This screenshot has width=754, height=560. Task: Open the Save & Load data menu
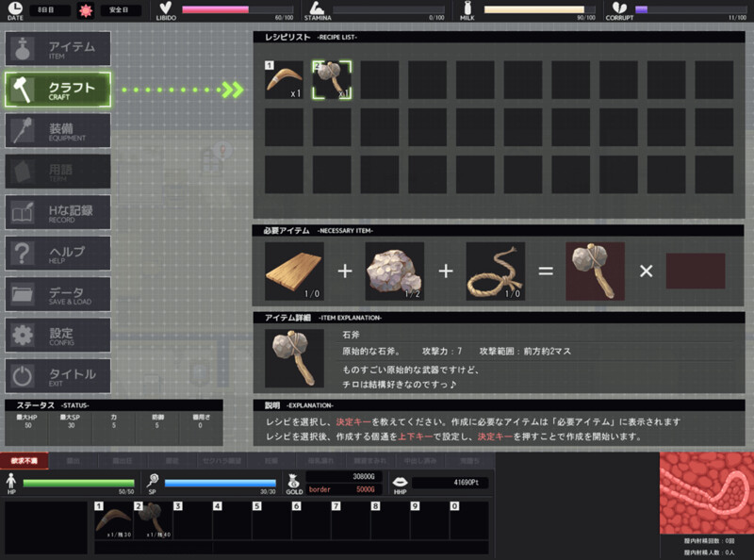tap(57, 294)
